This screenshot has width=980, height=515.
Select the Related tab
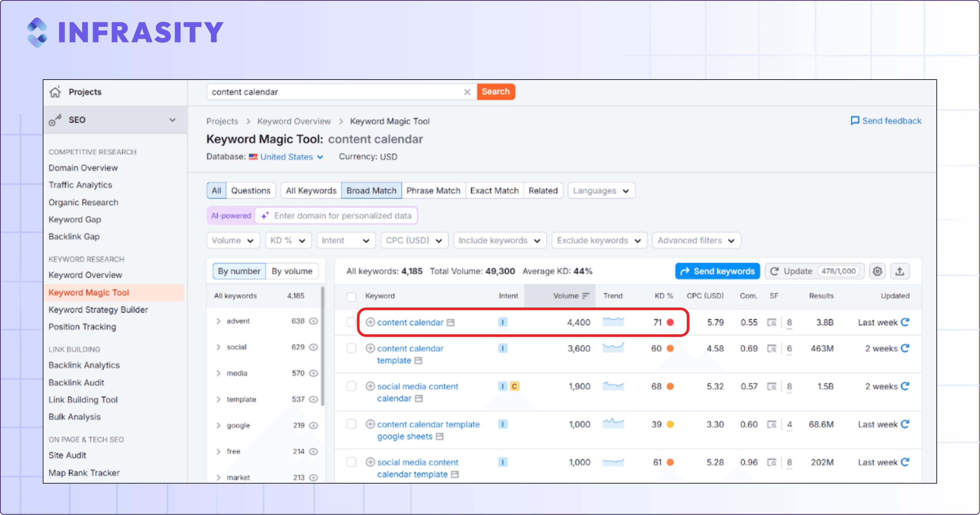click(x=543, y=190)
